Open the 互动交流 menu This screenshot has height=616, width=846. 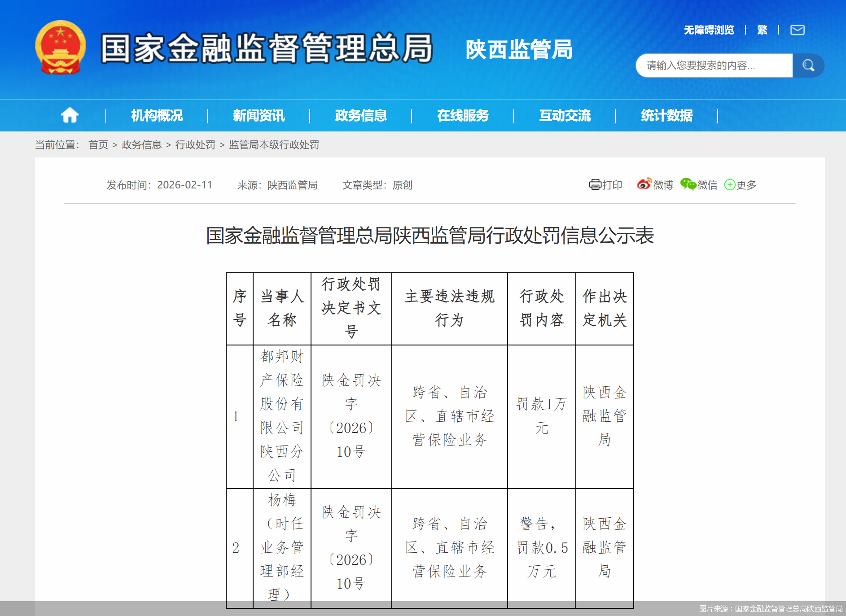point(565,115)
